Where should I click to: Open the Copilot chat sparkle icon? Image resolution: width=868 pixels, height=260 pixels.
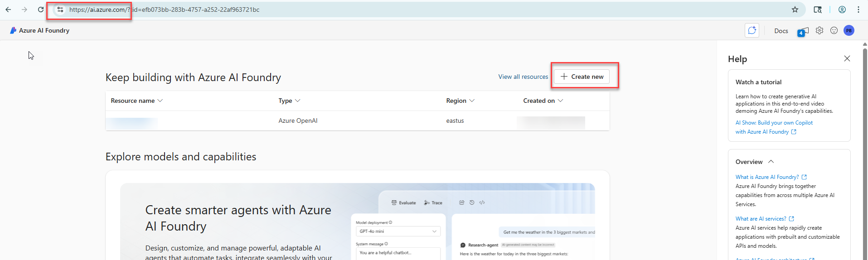(752, 30)
